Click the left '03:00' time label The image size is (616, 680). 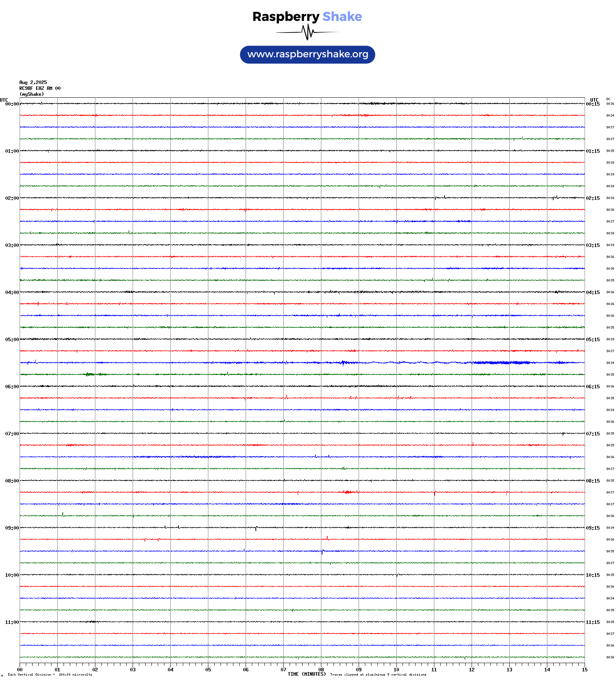click(x=12, y=245)
